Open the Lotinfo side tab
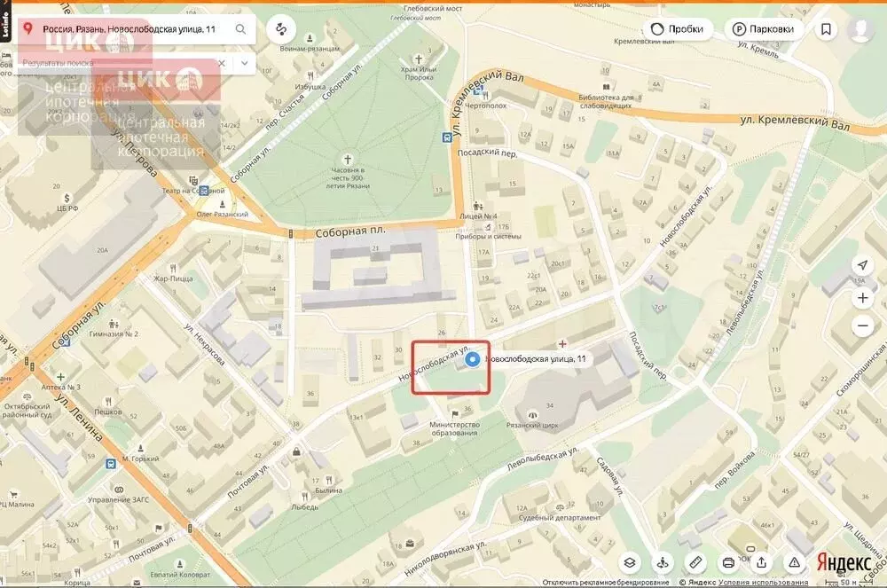 5,21
